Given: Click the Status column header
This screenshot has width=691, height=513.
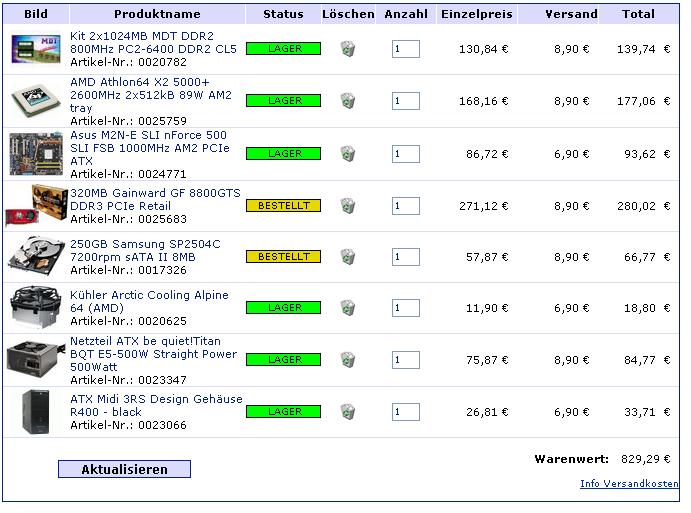Looking at the screenshot, I should [283, 14].
